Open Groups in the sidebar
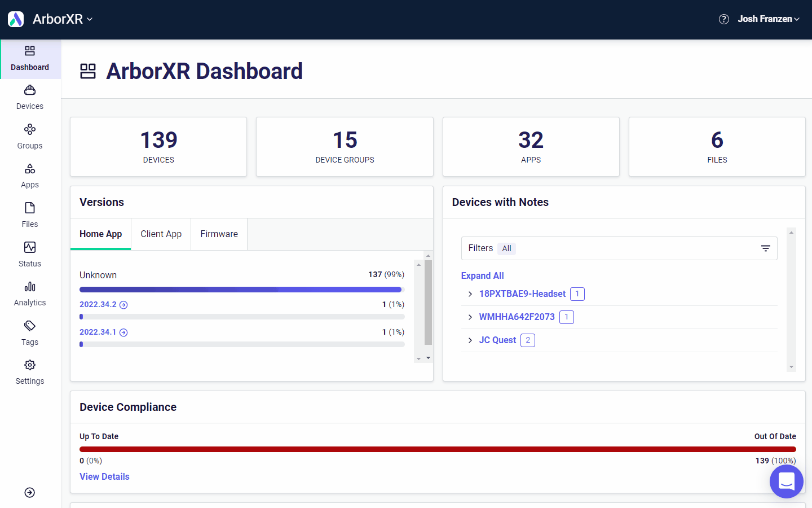Screen dimensions: 812x508 pyautogui.click(x=30, y=137)
